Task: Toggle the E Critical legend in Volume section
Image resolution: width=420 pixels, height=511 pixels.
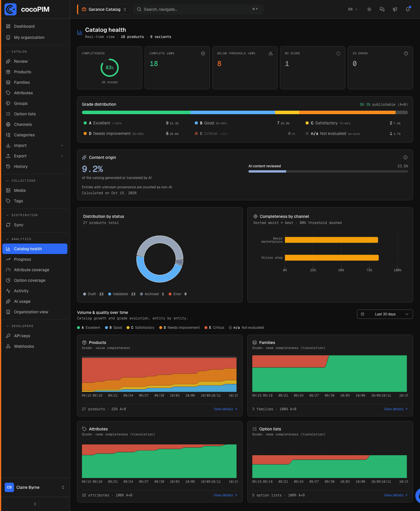Action: 214,328
